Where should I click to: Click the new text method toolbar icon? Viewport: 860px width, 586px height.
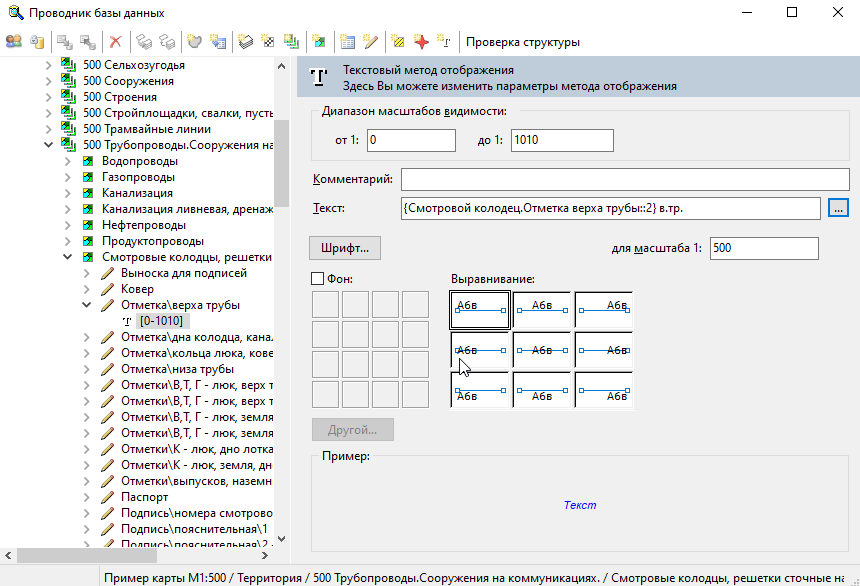point(444,42)
